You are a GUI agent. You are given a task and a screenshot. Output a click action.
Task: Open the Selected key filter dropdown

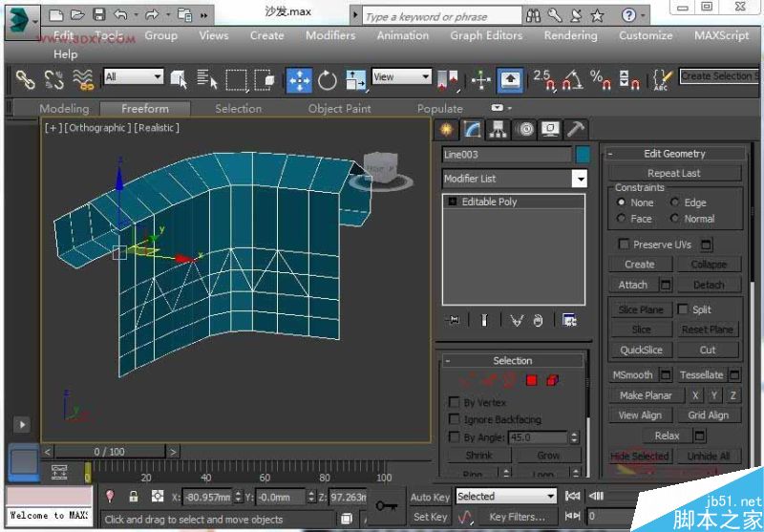click(551, 497)
